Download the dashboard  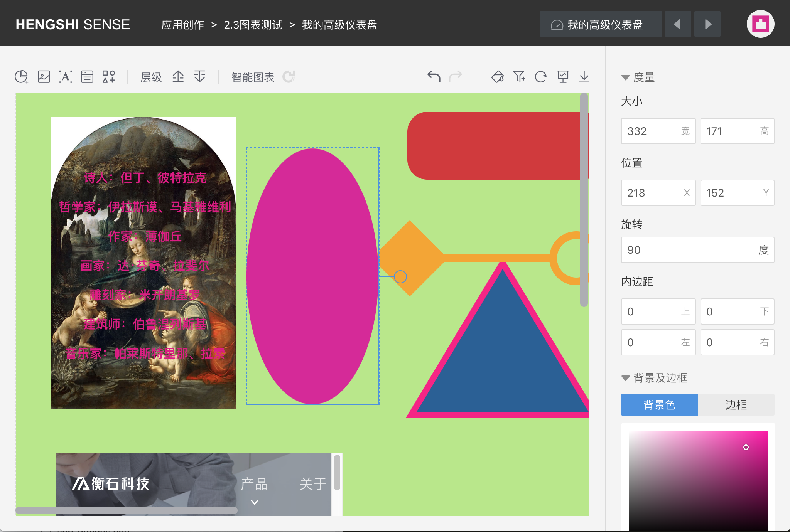[x=584, y=77]
